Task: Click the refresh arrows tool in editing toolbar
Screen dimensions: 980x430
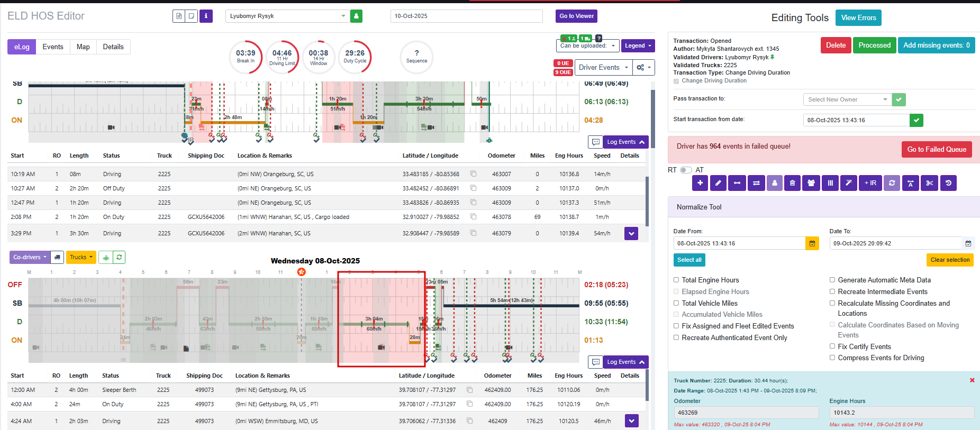Action: click(892, 183)
